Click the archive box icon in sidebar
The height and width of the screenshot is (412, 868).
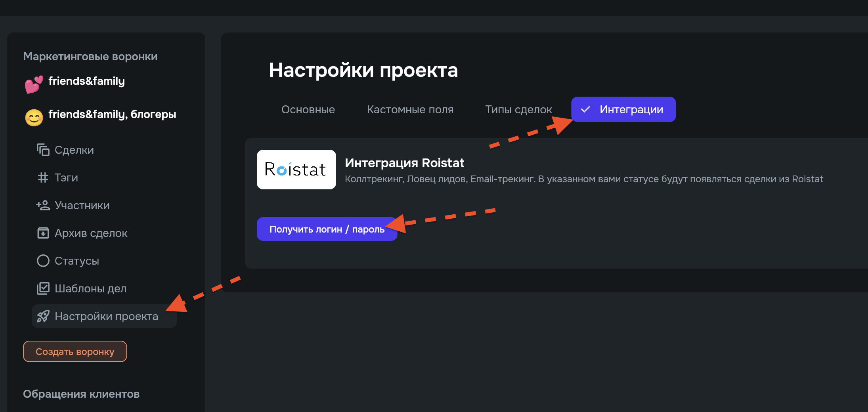click(x=43, y=233)
